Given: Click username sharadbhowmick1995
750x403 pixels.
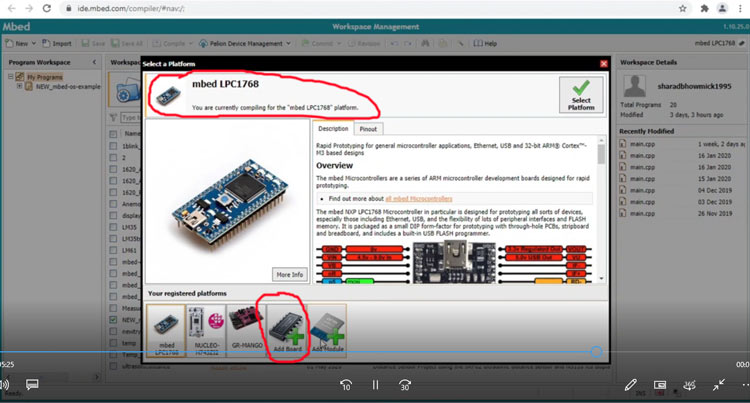Looking at the screenshot, I should (x=694, y=86).
